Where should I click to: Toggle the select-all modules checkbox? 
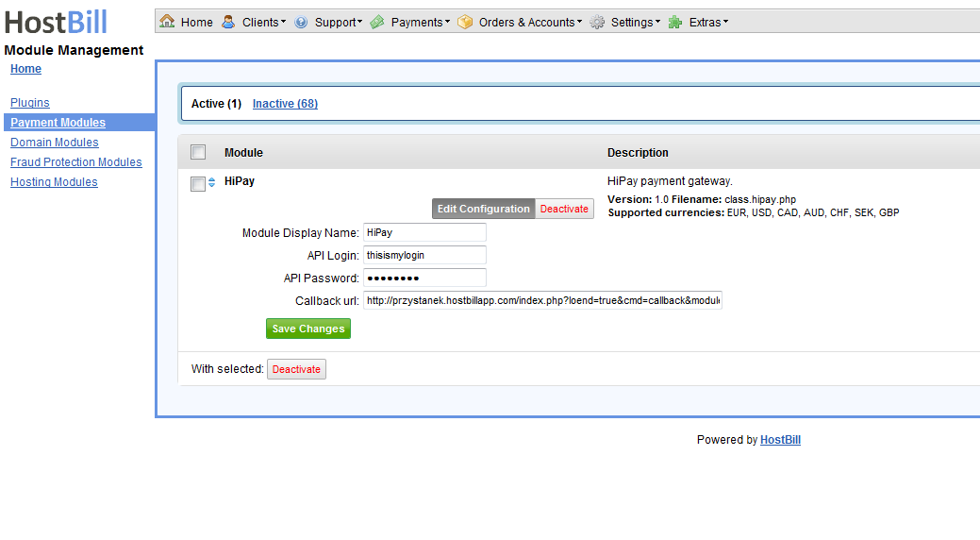pyautogui.click(x=198, y=152)
